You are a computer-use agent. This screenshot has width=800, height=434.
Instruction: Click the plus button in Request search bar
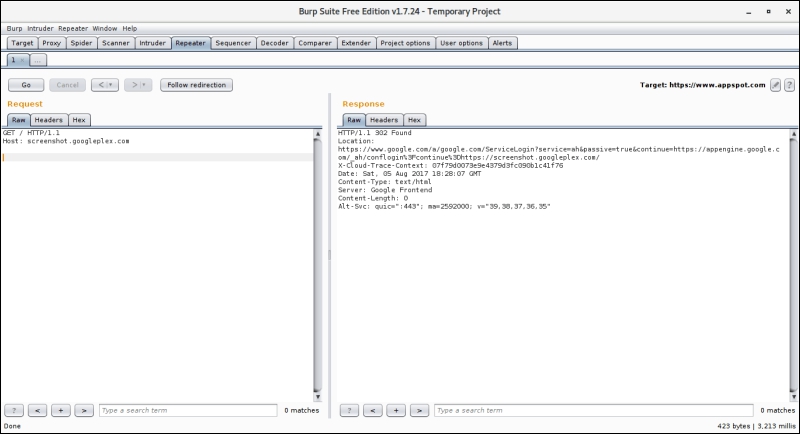tap(60, 410)
